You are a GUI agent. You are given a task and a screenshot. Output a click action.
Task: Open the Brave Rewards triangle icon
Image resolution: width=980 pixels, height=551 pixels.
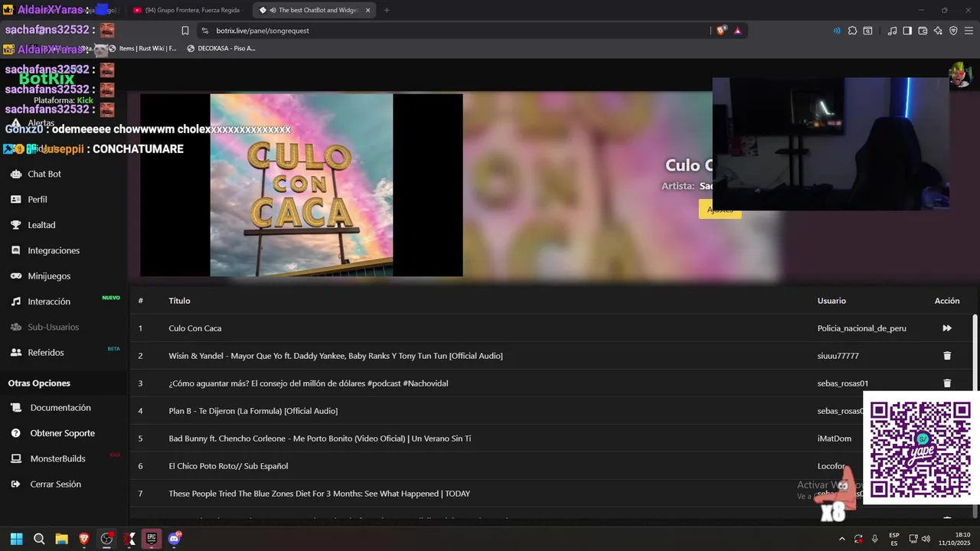click(x=737, y=31)
